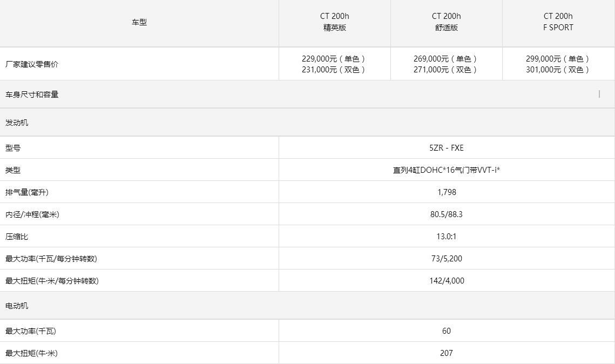Select the CT 200h 精英版 column header

pos(334,22)
